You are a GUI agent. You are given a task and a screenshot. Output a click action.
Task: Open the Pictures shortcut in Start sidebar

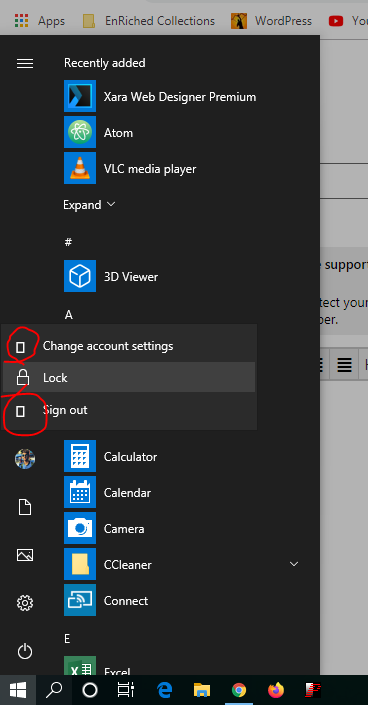click(x=25, y=555)
